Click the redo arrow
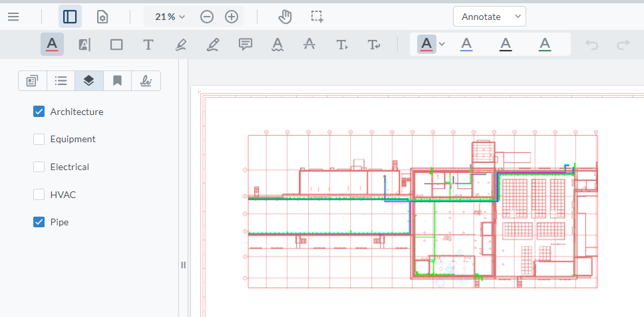The image size is (644, 317). [x=623, y=45]
